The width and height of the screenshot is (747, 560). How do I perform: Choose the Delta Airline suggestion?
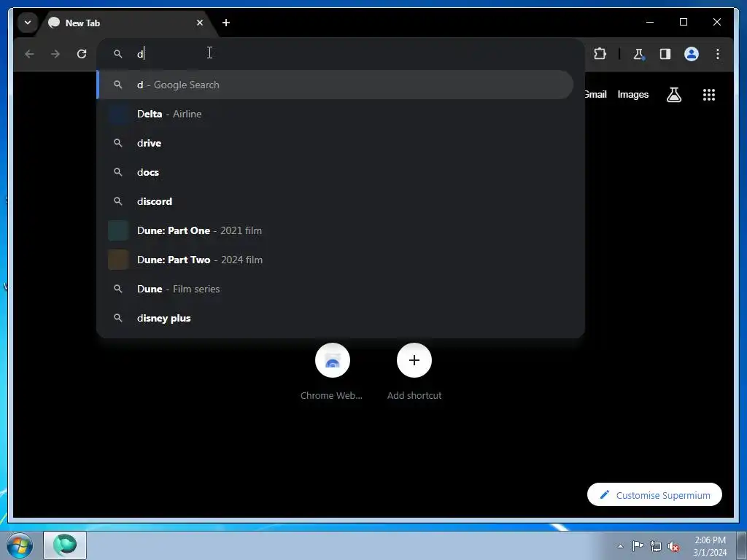(x=335, y=114)
